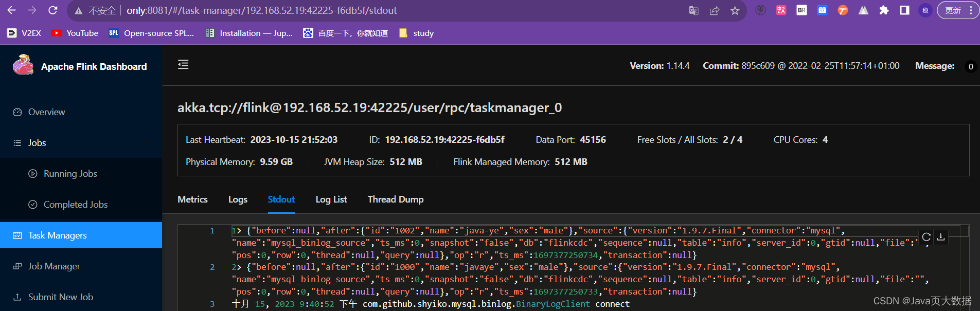Screen dimensions: 980x311
Task: Click the Message count badge 0
Action: 971,66
